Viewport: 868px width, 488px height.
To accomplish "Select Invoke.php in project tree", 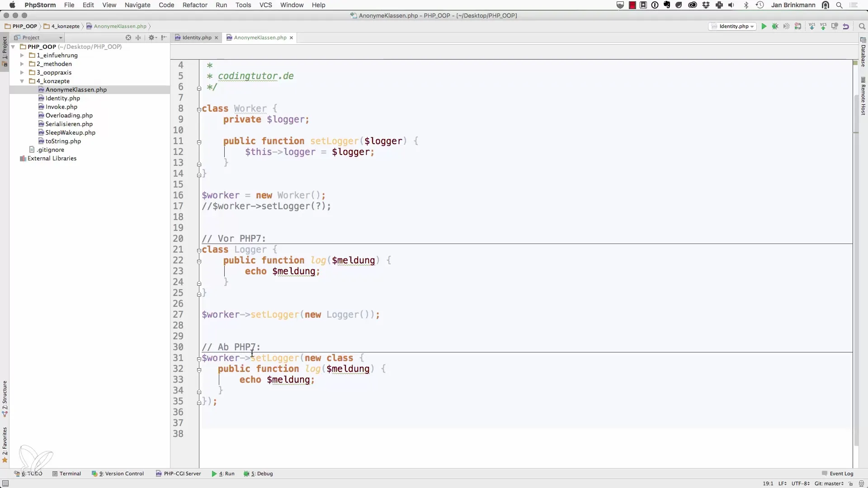I will point(61,107).
